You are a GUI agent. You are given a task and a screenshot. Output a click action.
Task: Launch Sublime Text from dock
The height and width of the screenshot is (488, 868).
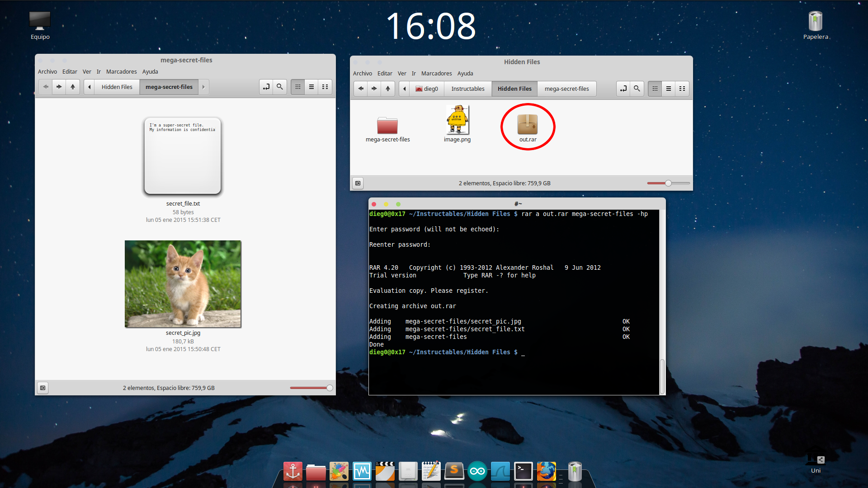click(454, 471)
